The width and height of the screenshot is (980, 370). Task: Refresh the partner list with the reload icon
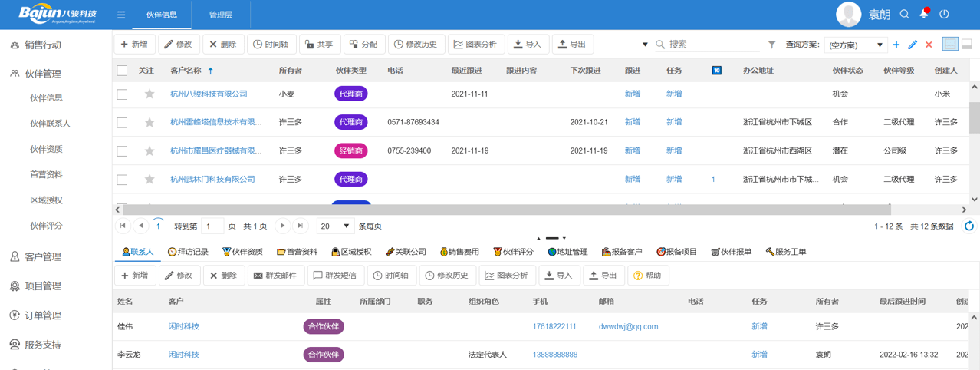(969, 226)
